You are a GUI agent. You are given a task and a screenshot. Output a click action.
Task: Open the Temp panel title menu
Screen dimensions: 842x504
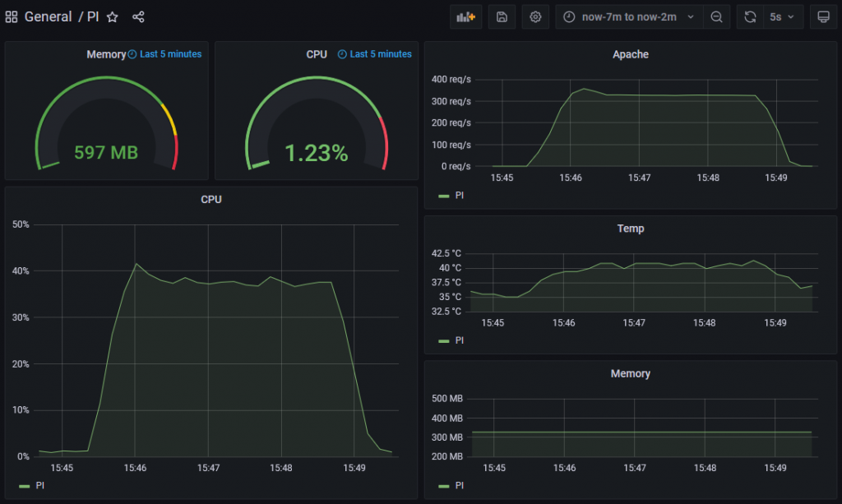(630, 229)
